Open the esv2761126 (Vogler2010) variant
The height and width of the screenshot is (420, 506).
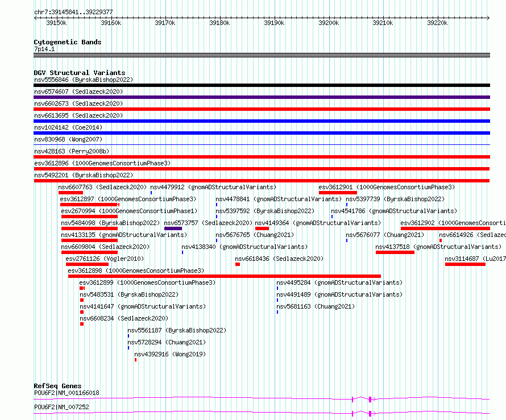tap(105, 259)
